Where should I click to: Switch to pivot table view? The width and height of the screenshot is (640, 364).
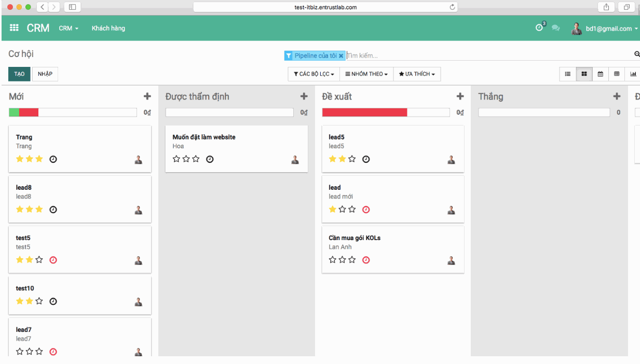617,74
